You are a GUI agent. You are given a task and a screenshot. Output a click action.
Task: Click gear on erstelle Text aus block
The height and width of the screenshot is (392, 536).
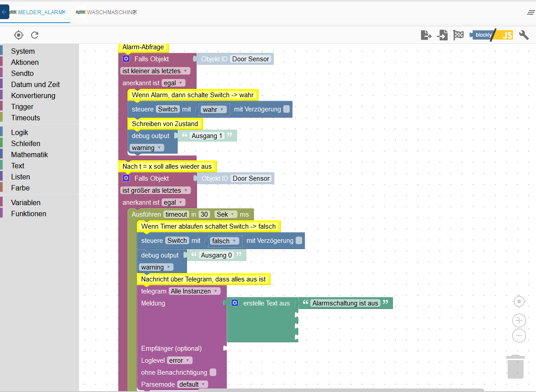pyautogui.click(x=235, y=303)
